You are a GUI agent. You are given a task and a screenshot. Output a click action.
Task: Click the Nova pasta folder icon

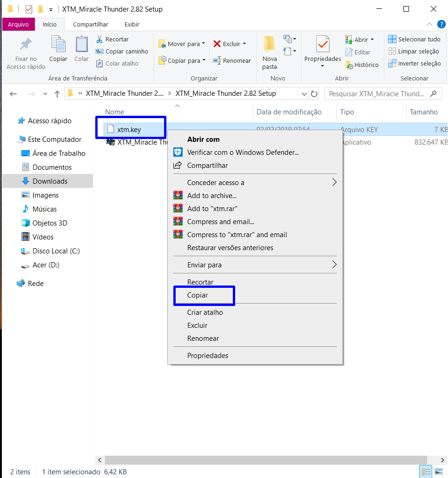coord(270,45)
